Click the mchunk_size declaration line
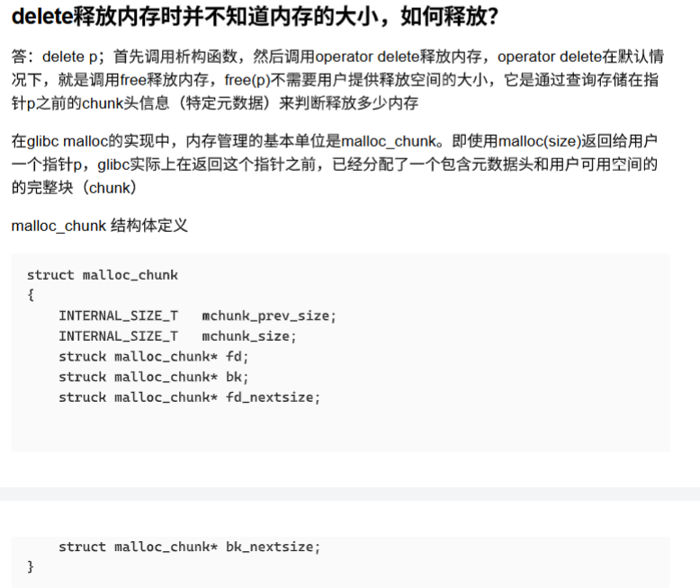This screenshot has height=588, width=700. coord(177,336)
